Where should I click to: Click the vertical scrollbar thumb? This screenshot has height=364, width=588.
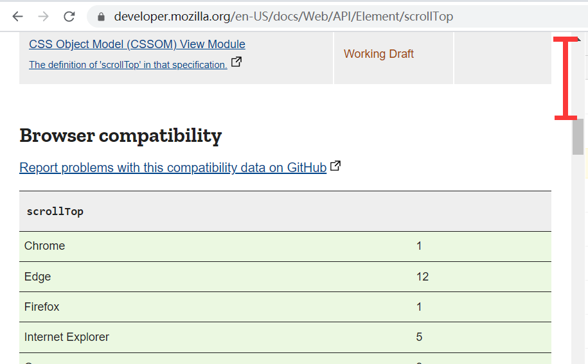[578, 136]
